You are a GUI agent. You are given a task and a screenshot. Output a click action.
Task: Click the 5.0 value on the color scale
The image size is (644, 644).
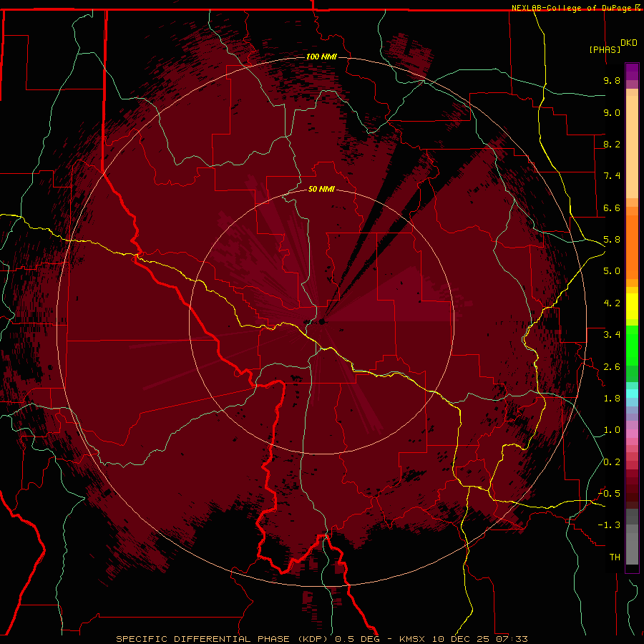[612, 271]
